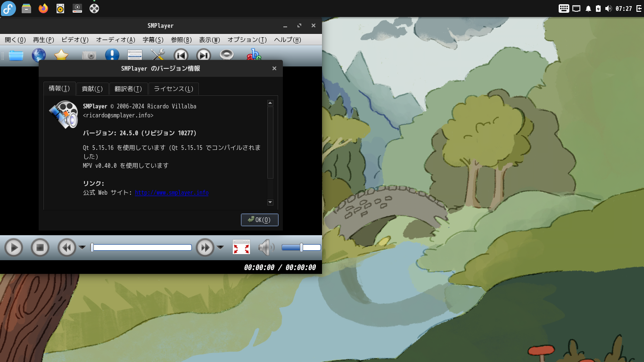Click the fast-forward button
Viewport: 644px width, 362px height.
pyautogui.click(x=205, y=247)
